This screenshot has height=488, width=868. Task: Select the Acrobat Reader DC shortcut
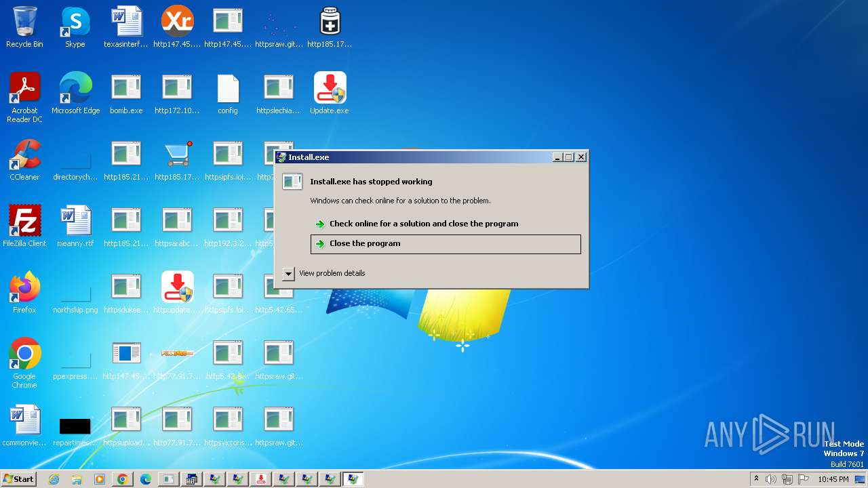24,98
